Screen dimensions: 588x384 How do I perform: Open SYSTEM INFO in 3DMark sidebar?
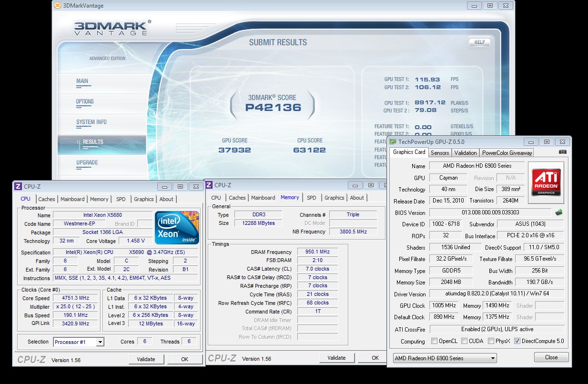(91, 122)
